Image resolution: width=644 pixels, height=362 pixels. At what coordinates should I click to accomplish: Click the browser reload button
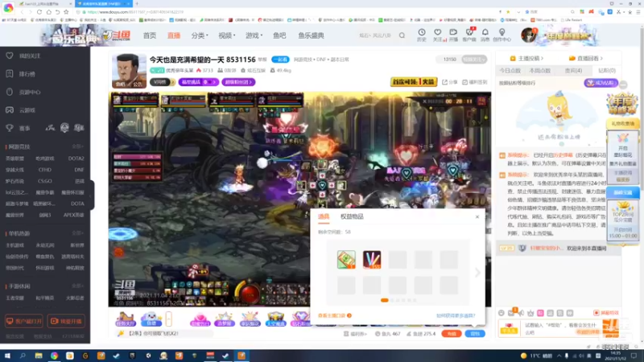(39, 12)
